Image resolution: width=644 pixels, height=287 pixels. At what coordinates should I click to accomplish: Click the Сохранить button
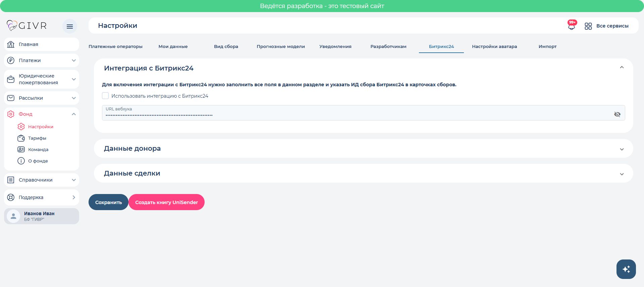point(108,202)
